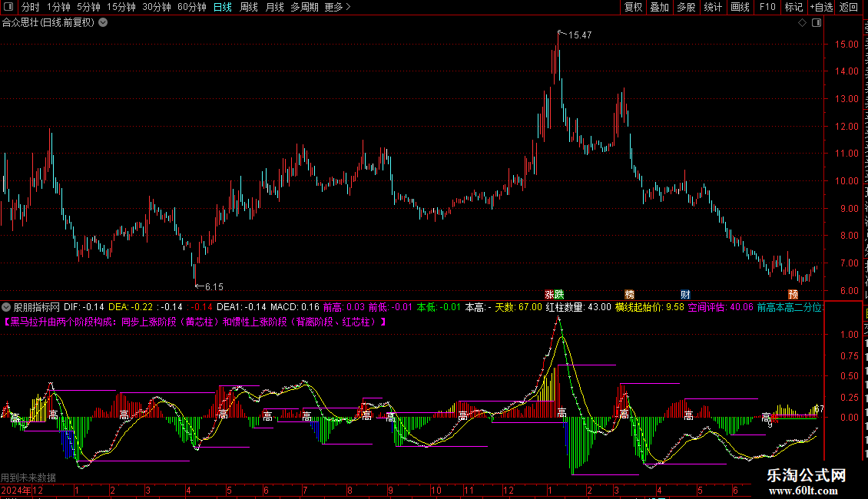Click the 1.00 indicator axis label

tap(849, 335)
